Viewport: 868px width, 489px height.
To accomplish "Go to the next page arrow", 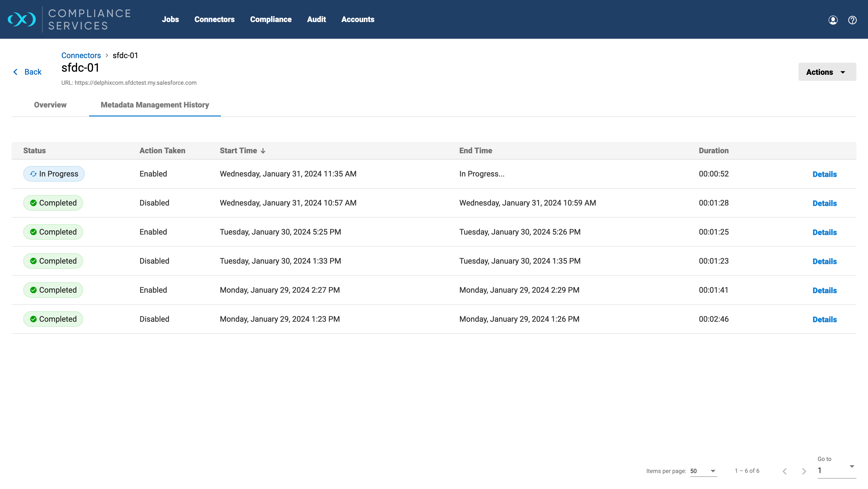I will (x=804, y=471).
